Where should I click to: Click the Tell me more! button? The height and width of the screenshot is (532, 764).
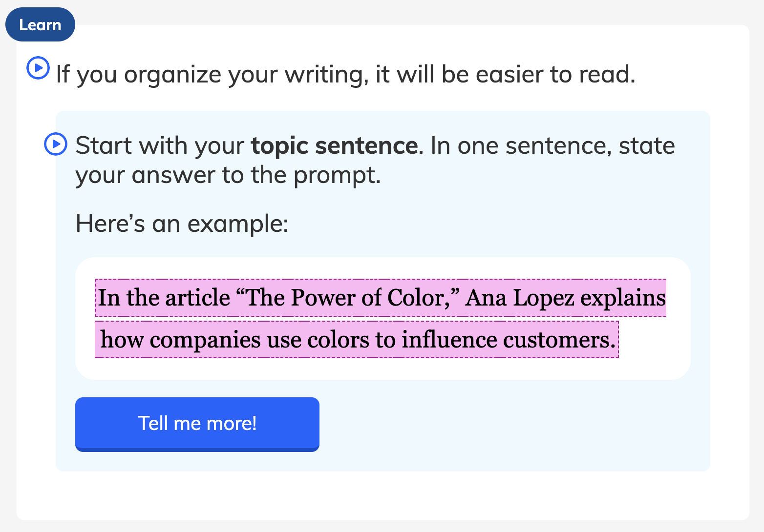click(197, 424)
